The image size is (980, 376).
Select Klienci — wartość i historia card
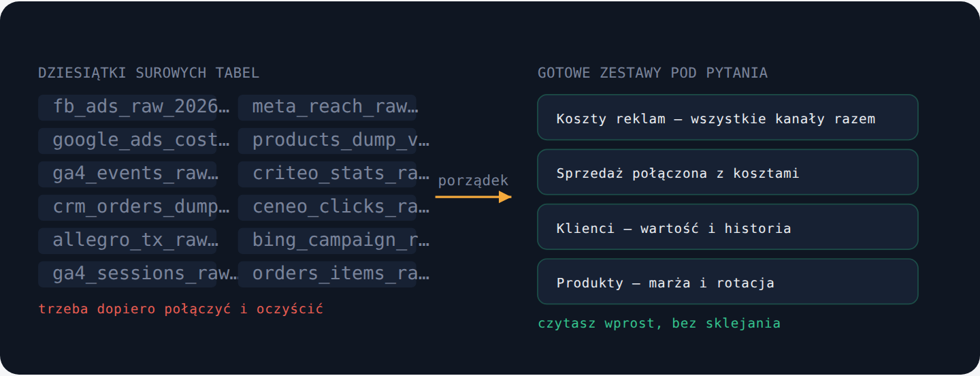728,227
